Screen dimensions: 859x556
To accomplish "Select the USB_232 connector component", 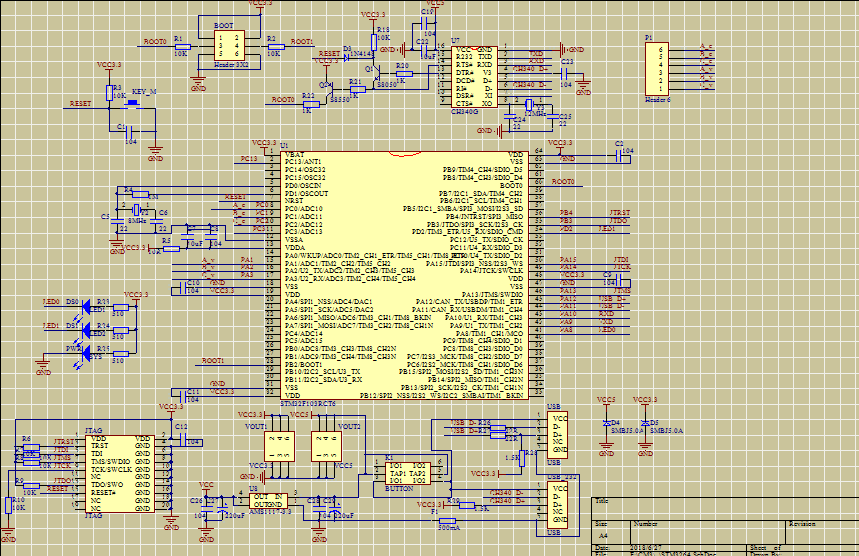I will [557, 505].
